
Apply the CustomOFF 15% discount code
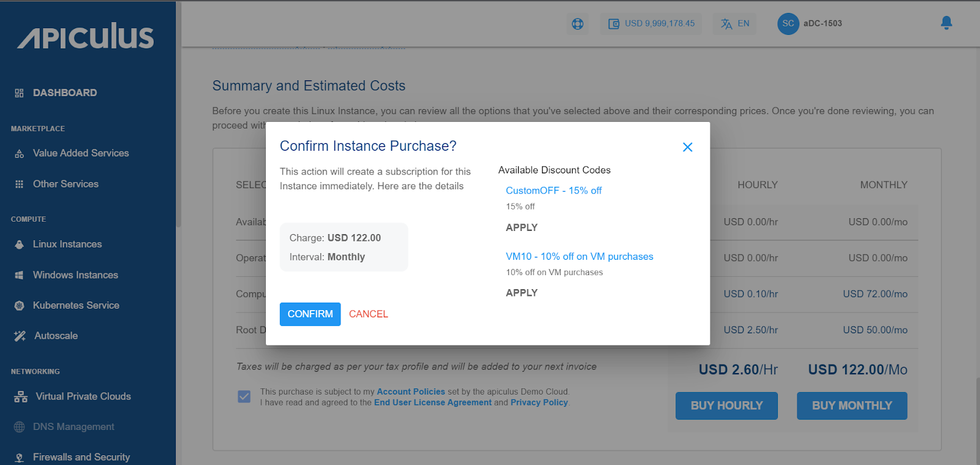[521, 227]
